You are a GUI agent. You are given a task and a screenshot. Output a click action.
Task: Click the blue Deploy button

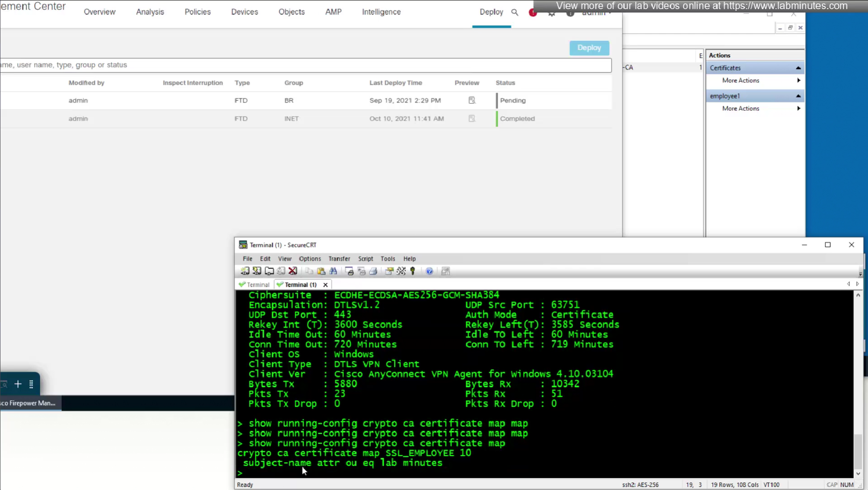(x=589, y=48)
